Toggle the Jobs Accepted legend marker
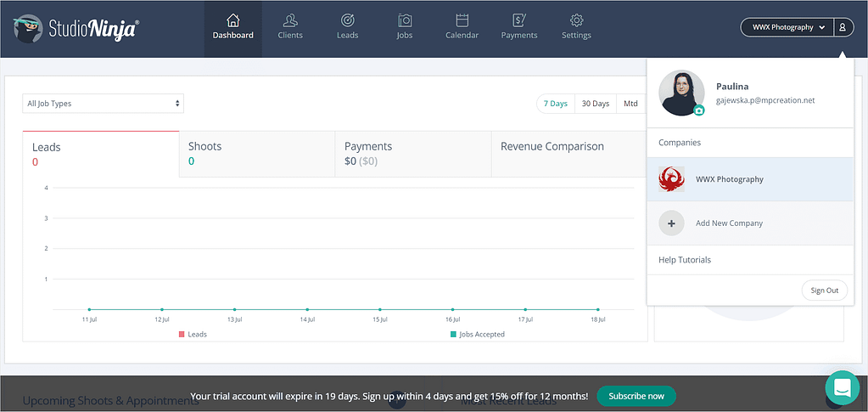Screen dimensions: 868x412 (x=453, y=335)
